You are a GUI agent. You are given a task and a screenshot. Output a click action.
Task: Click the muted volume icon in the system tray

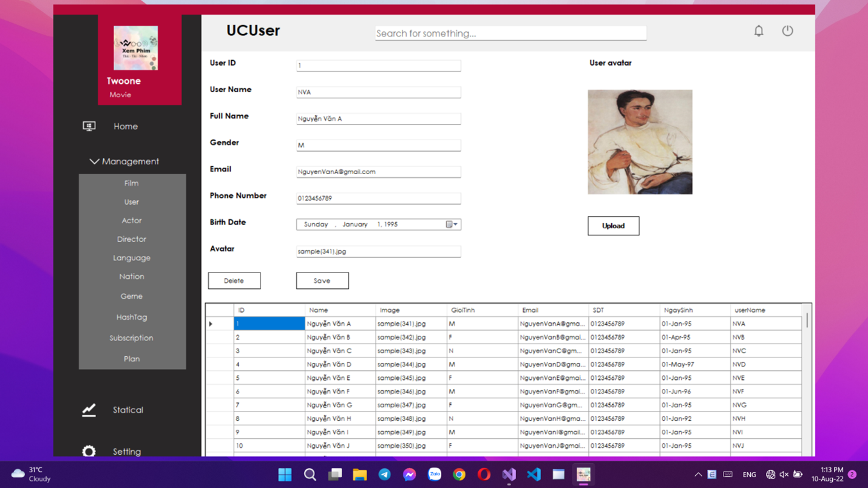(784, 475)
